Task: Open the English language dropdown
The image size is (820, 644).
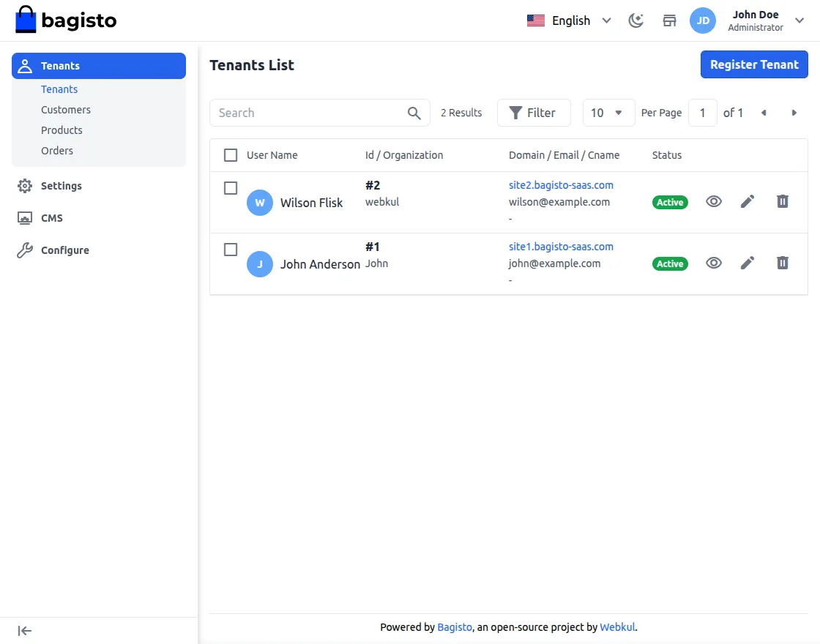Action: tap(569, 20)
